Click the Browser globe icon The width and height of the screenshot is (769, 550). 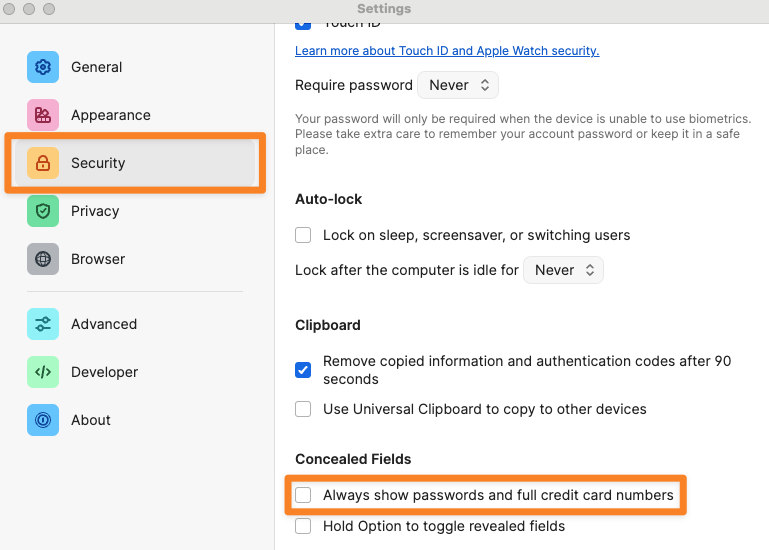click(43, 259)
